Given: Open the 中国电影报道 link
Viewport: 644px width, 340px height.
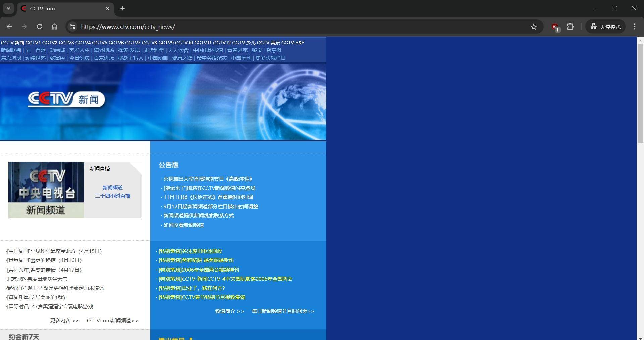Looking at the screenshot, I should [208, 50].
